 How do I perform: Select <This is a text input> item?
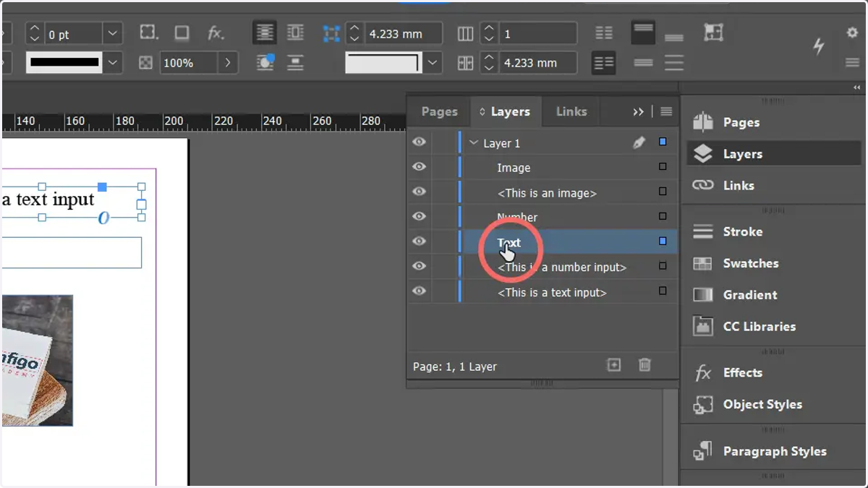[x=552, y=292]
